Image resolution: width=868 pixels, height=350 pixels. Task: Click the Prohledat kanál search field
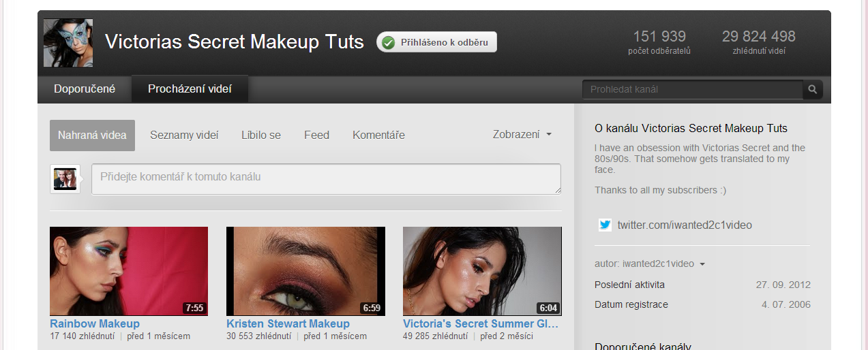693,89
